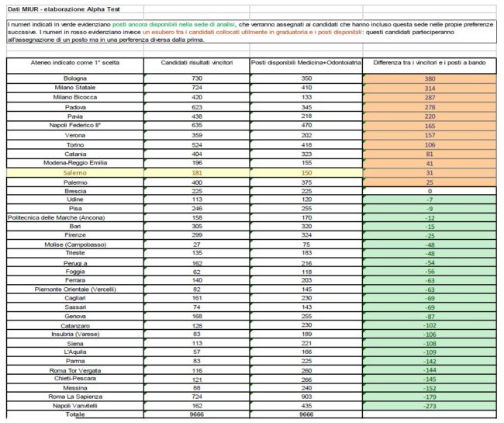
Task: Select 'Piemonte Orientale (Vercelli)' cell
Action: [75, 290]
